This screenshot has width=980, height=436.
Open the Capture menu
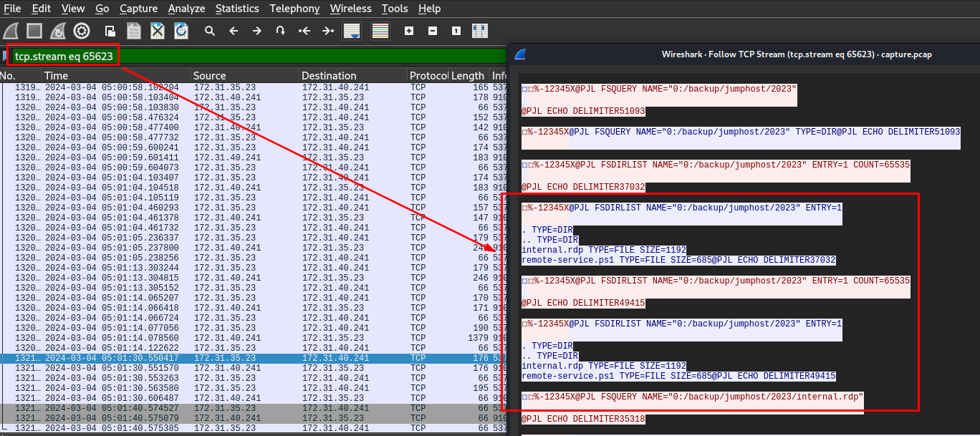[139, 9]
